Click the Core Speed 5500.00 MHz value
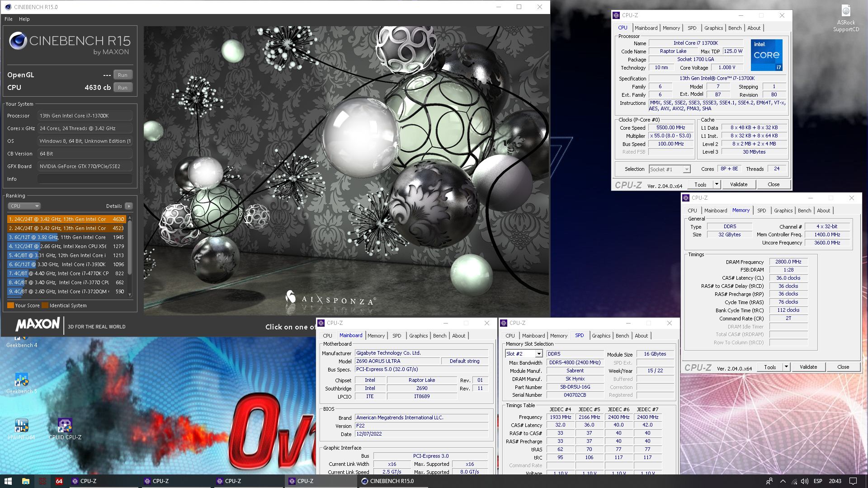The image size is (868, 488). point(670,128)
